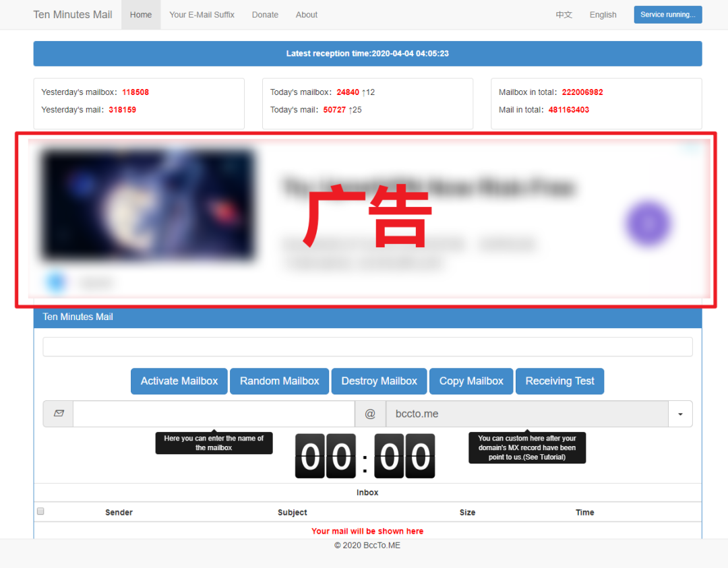
Task: Run the Receiving Test
Action: [x=559, y=381]
